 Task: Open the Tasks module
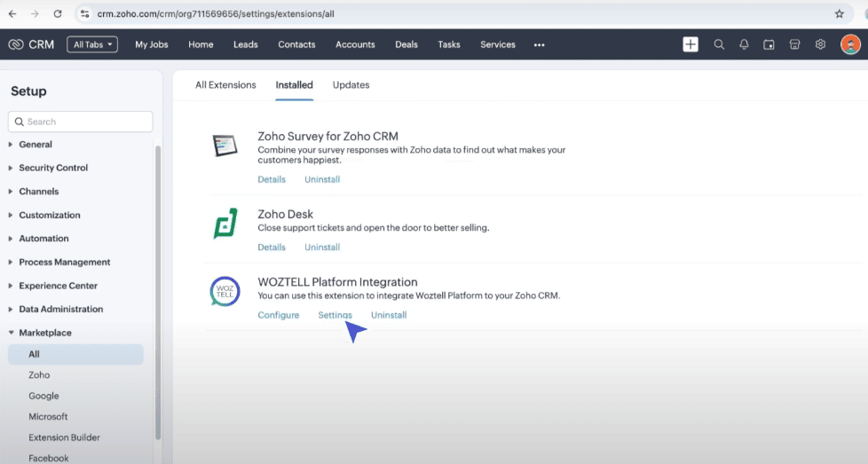pyautogui.click(x=449, y=44)
